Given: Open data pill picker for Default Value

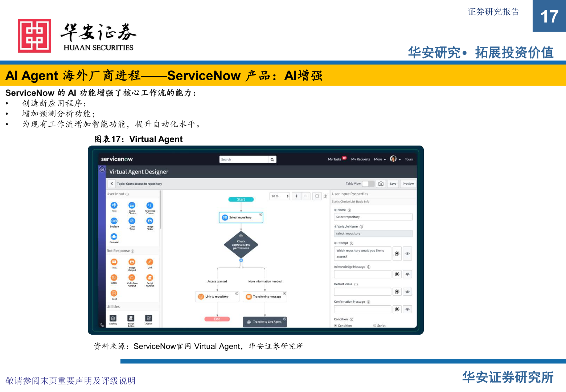Looking at the screenshot, I should (x=397, y=292).
